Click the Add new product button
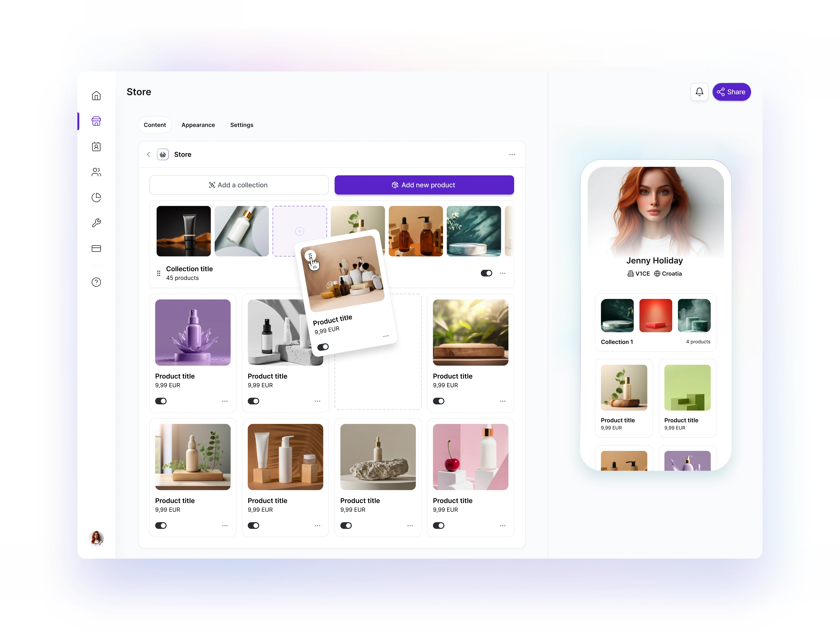This screenshot has height=630, width=840. tap(424, 185)
